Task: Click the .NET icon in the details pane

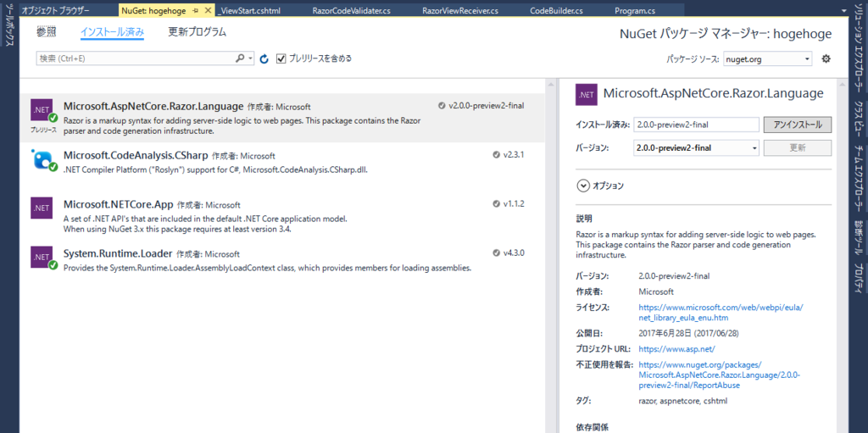Action: coord(587,94)
